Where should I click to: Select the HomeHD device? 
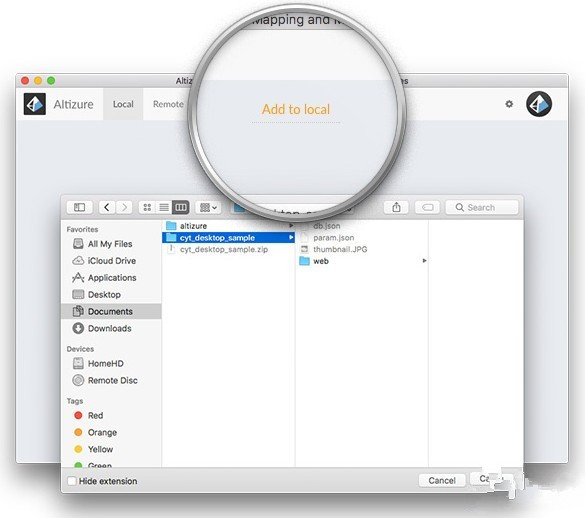click(111, 363)
